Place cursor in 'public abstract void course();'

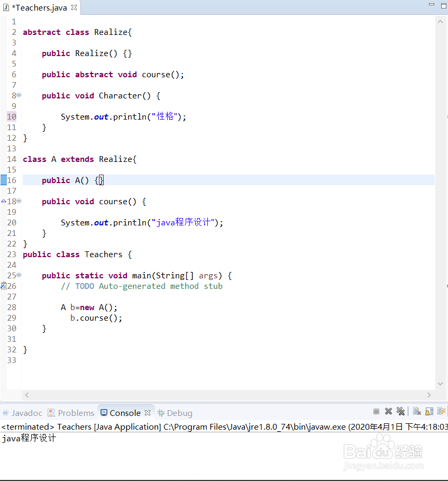(x=113, y=75)
